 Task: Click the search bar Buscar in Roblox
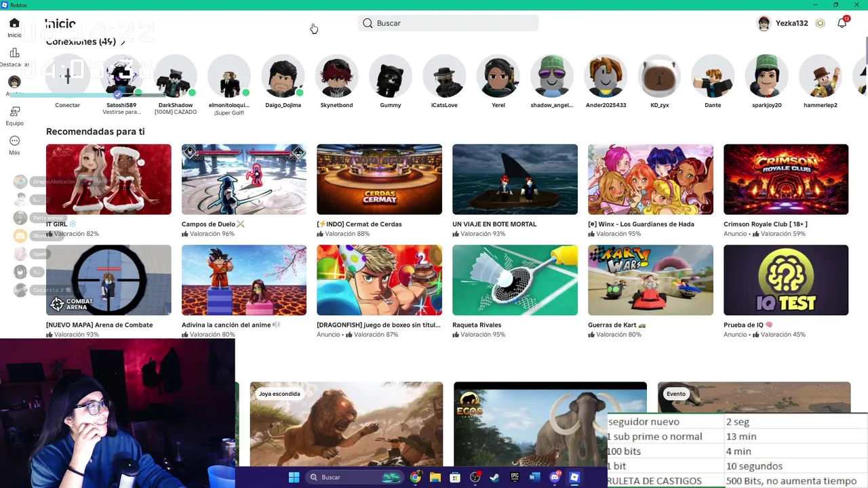[448, 23]
